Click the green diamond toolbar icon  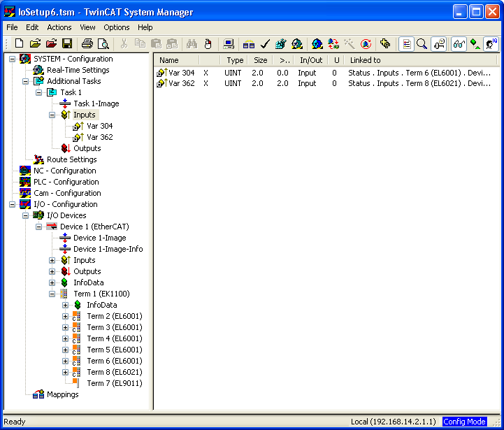pos(475,44)
